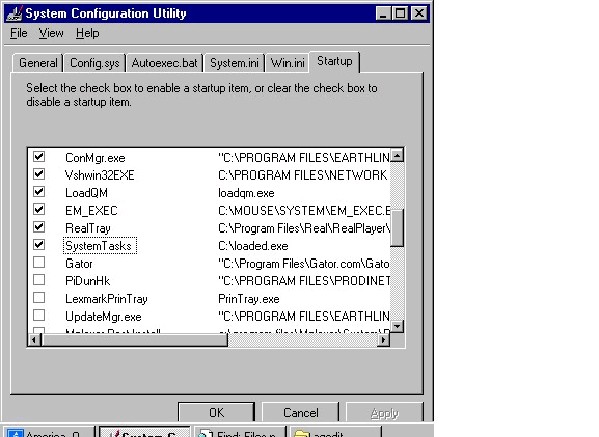599x437 pixels.
Task: Click the greyed-out Apply button
Action: pyautogui.click(x=384, y=413)
